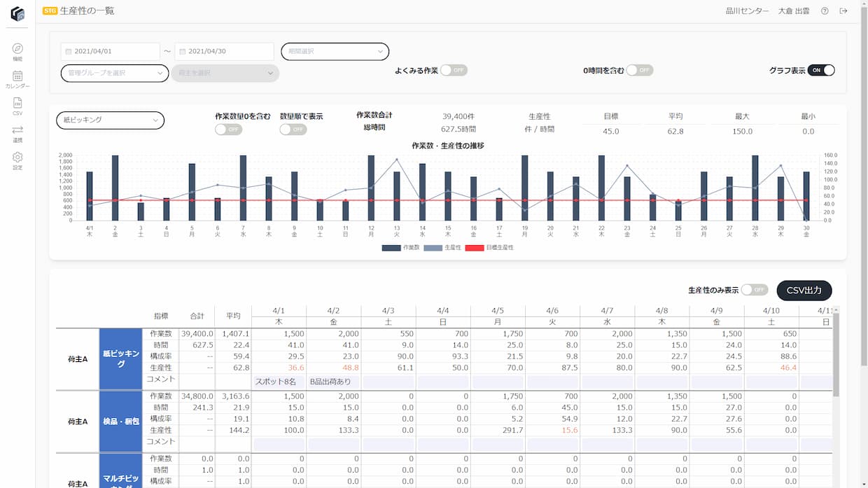The image size is (868, 488).
Task: Click the empty 4/3 comment cell of 紙ピッキング
Action: click(388, 382)
